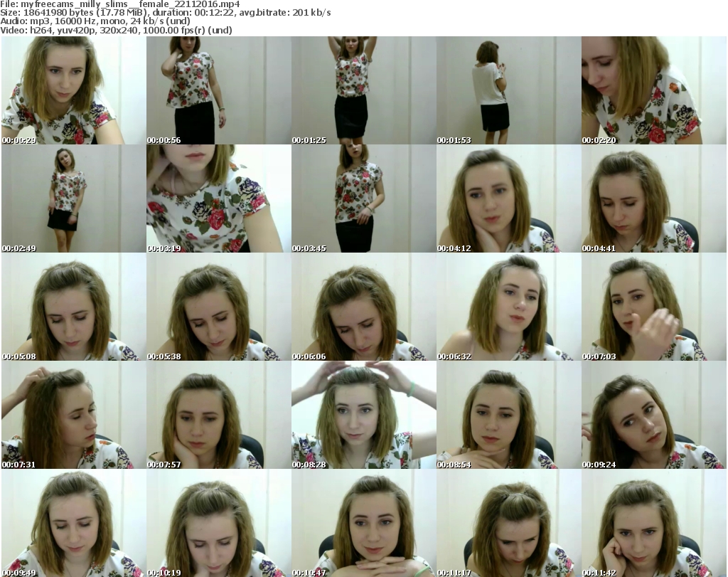Viewport: 728px width, 577px height.
Task: Select the thumbnail timestamped 00:09:24
Action: [654, 415]
